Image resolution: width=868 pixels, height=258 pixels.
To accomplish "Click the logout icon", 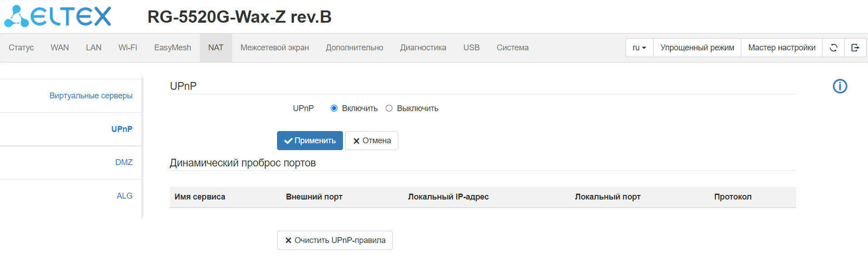I will coord(855,48).
